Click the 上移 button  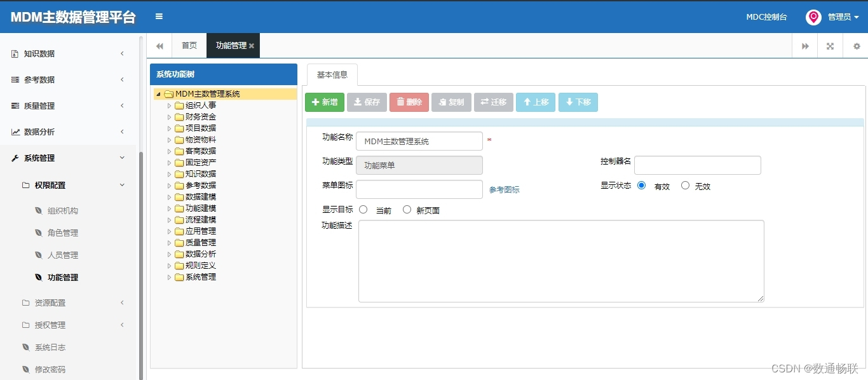point(536,102)
